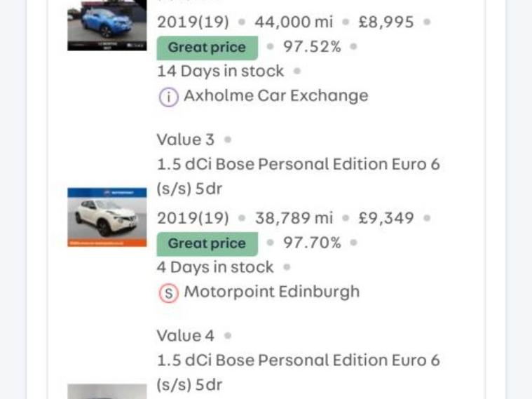The image size is (532, 399).
Task: Select the Value 3 heading
Action: pos(186,140)
